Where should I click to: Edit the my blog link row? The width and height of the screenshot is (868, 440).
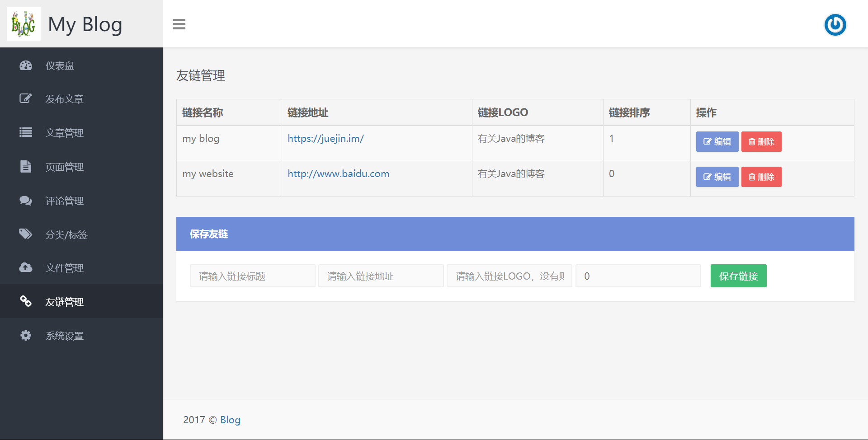tap(717, 141)
